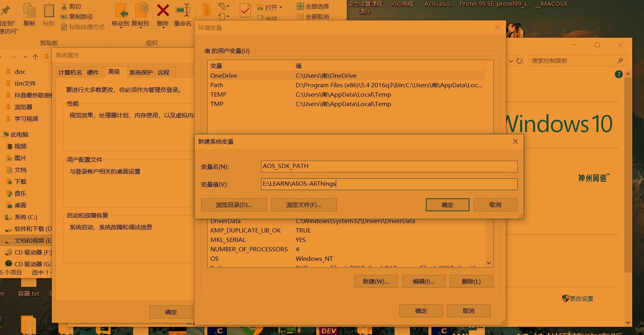Click the Rename icon
644x335 pixels.
pyautogui.click(x=183, y=11)
